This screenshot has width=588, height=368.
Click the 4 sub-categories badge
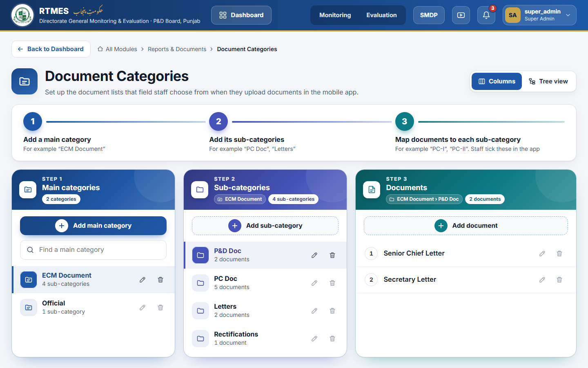[x=293, y=199]
